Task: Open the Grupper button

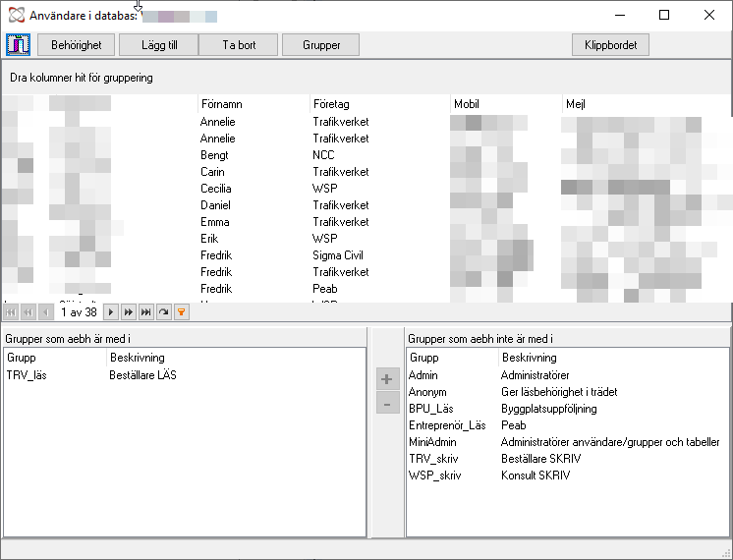Action: pos(320,45)
